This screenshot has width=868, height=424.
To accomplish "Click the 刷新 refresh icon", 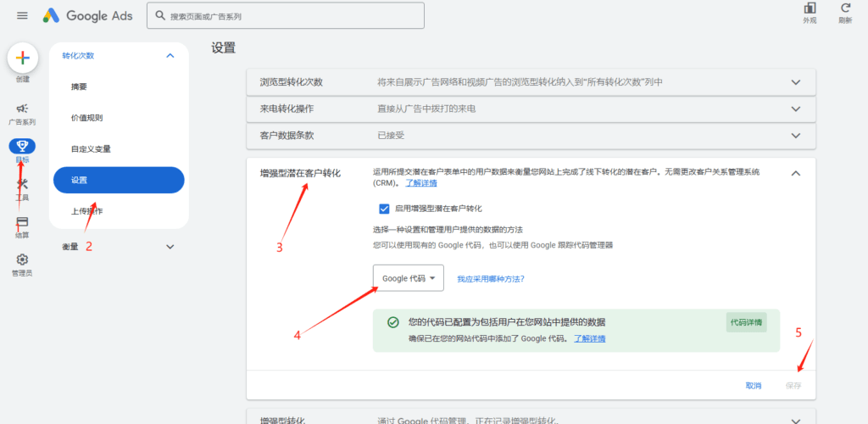I will [x=845, y=8].
